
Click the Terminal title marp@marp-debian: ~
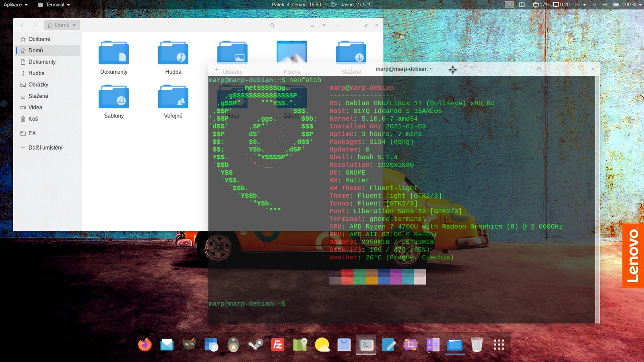click(404, 69)
